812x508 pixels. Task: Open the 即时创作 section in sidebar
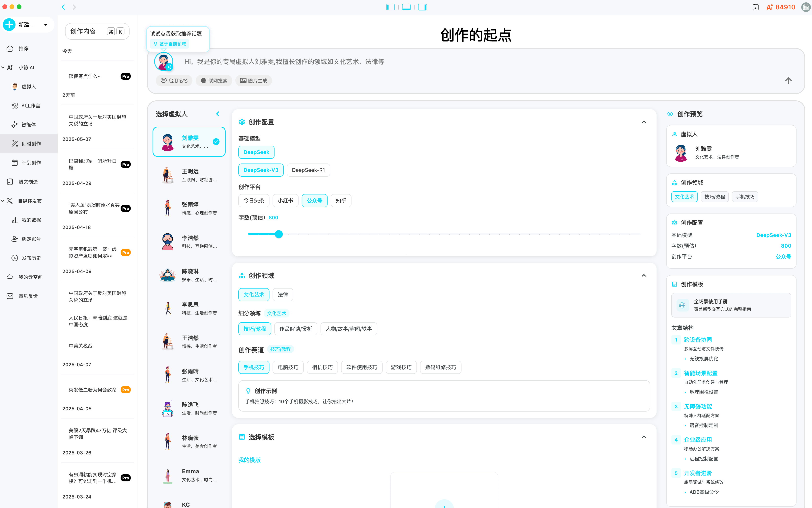point(29,143)
